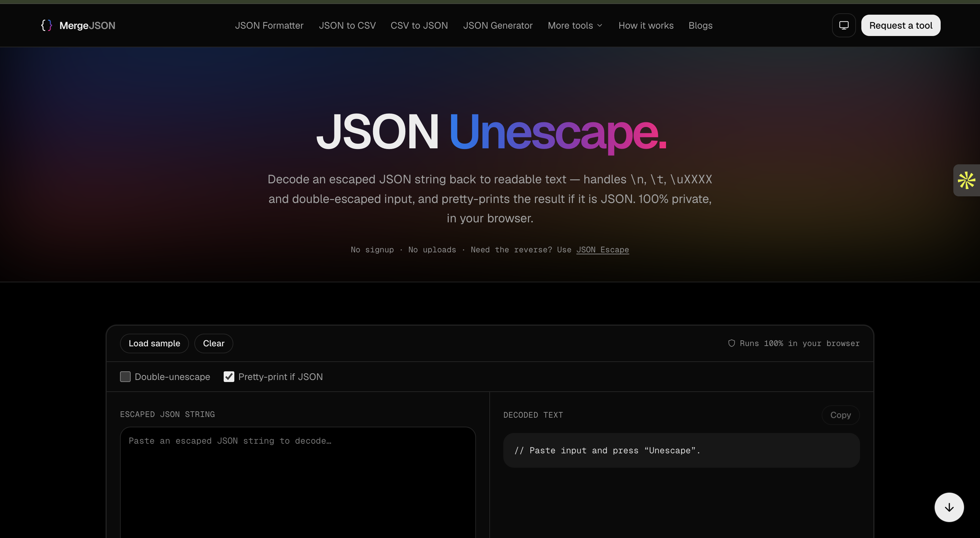Image resolution: width=980 pixels, height=538 pixels.
Task: Enable the Double-unescape checkbox
Action: pos(125,377)
